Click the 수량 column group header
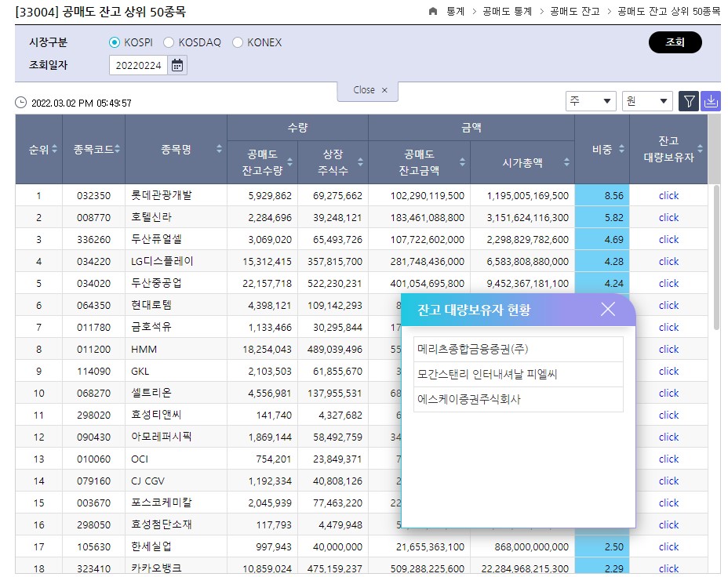This screenshot has height=577, width=728. [x=297, y=128]
